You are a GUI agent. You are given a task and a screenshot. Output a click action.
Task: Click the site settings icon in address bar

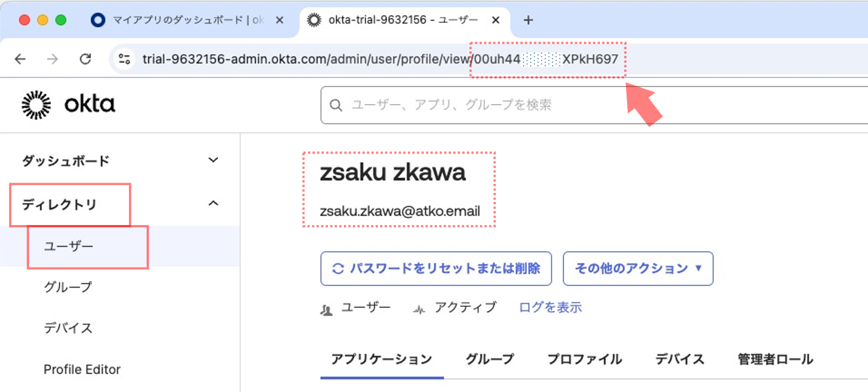(x=125, y=59)
